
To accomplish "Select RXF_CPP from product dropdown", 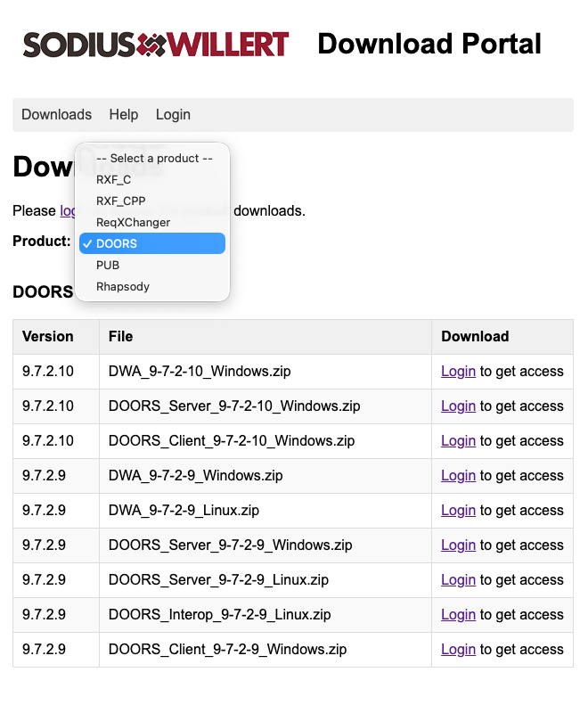I will tap(152, 201).
